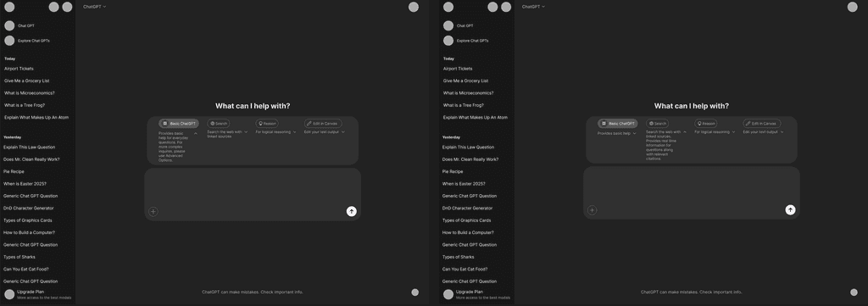Click 'Upgrade Plan' link in right mockup
This screenshot has width=868, height=306.
pyautogui.click(x=470, y=292)
